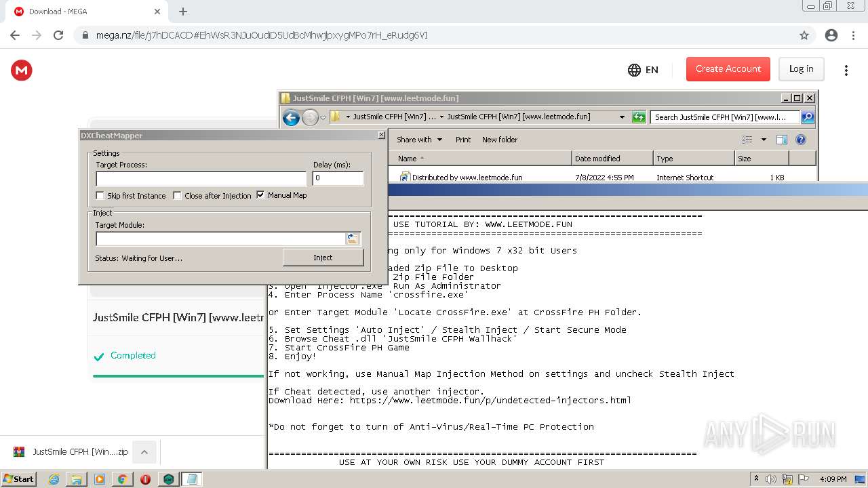The height and width of the screenshot is (488, 868).
Task: Select 'Distributed by www.leetmode.fun' file
Action: point(467,178)
